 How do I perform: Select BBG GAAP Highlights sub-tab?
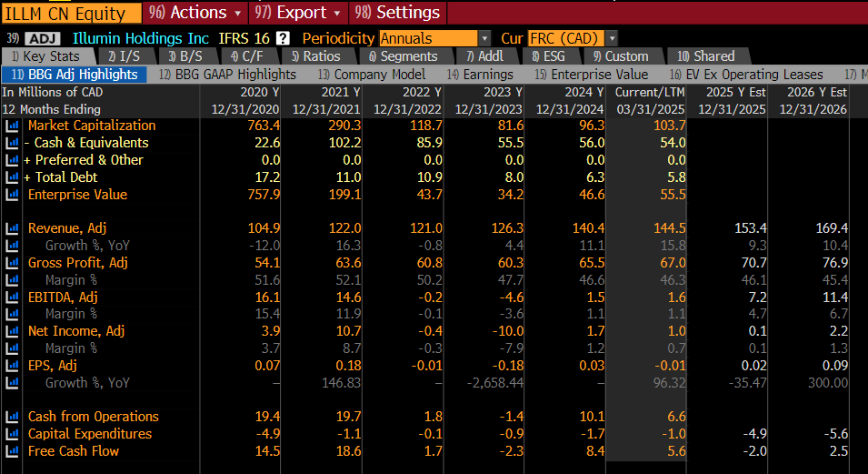point(227,75)
